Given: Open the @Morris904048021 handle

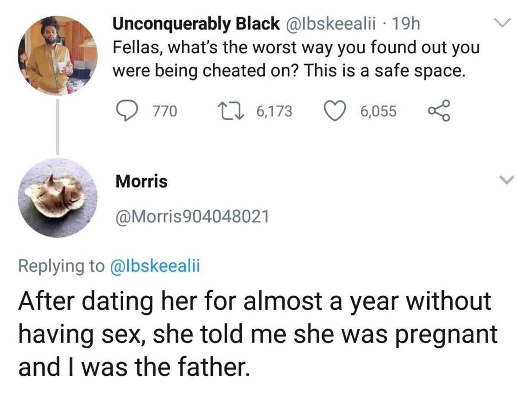Looking at the screenshot, I should [192, 216].
